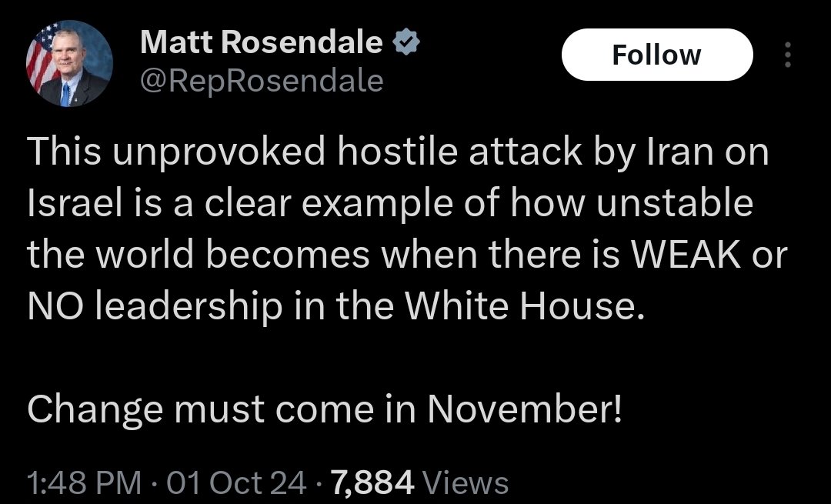
Task: Click the 7,884 view count number
Action: 372,483
